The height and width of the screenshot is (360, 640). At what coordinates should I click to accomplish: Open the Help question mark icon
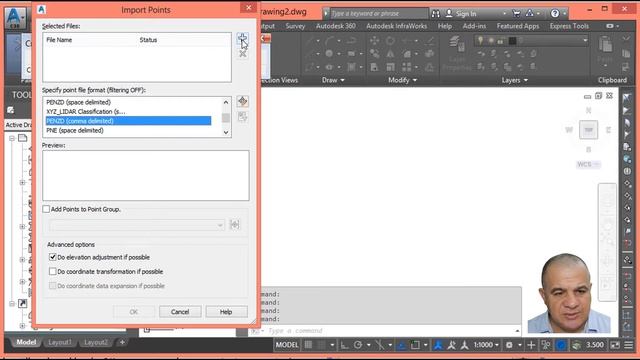pos(555,13)
